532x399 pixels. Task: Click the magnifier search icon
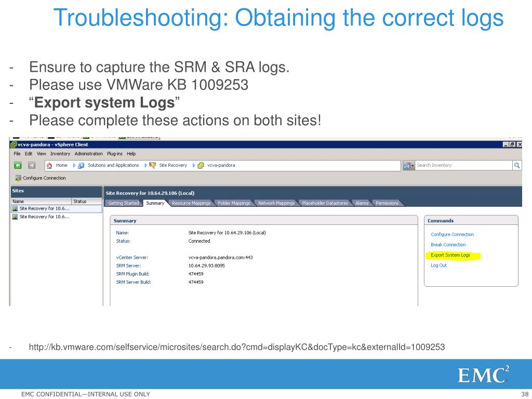click(517, 165)
